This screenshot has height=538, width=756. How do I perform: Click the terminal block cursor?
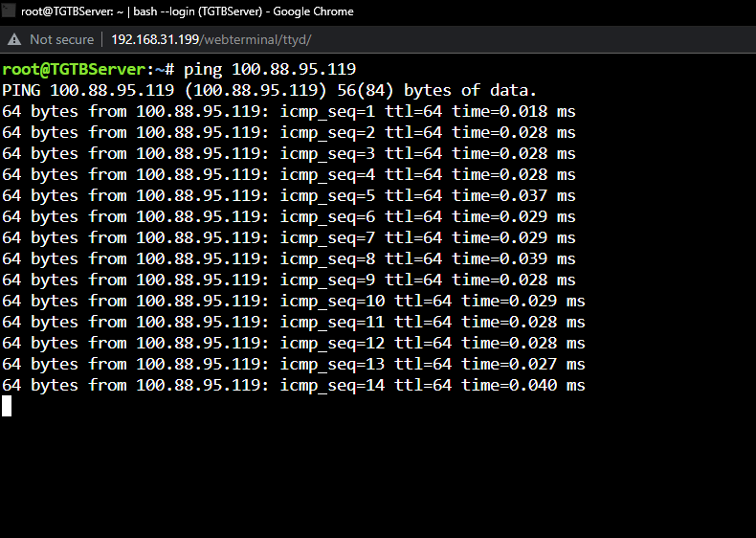point(7,406)
